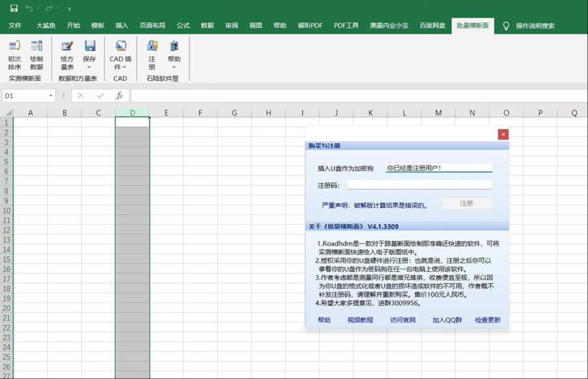Click the 检查更新 link

(487, 320)
